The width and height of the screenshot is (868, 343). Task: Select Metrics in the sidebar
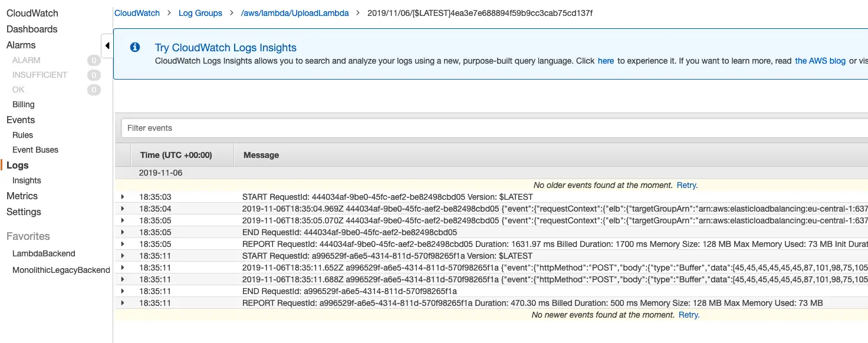[x=22, y=196]
